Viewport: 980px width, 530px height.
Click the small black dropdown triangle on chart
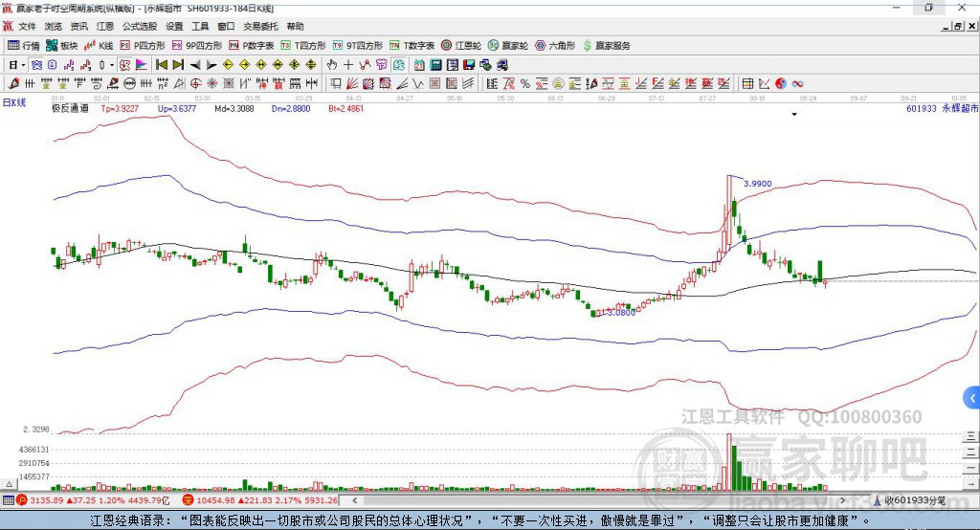pos(794,115)
